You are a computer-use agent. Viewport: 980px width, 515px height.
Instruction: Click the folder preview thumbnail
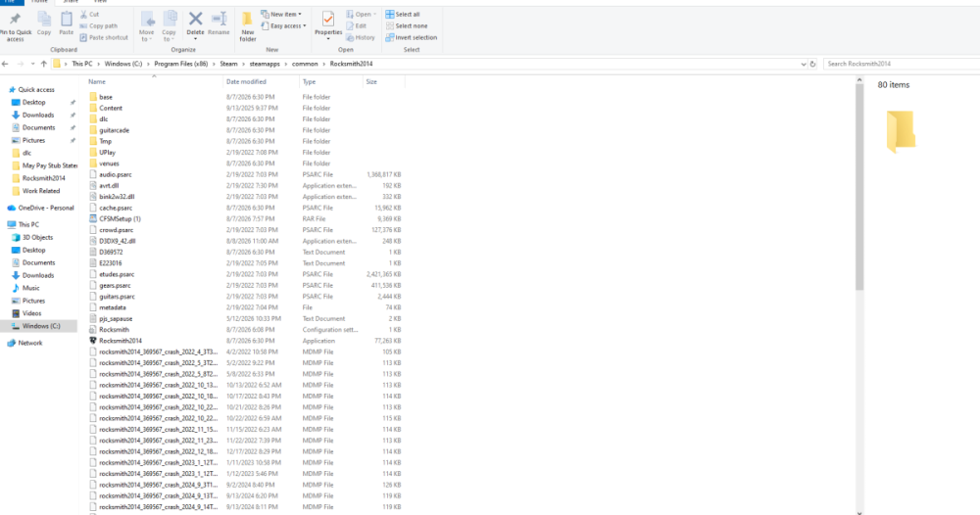coord(901,131)
